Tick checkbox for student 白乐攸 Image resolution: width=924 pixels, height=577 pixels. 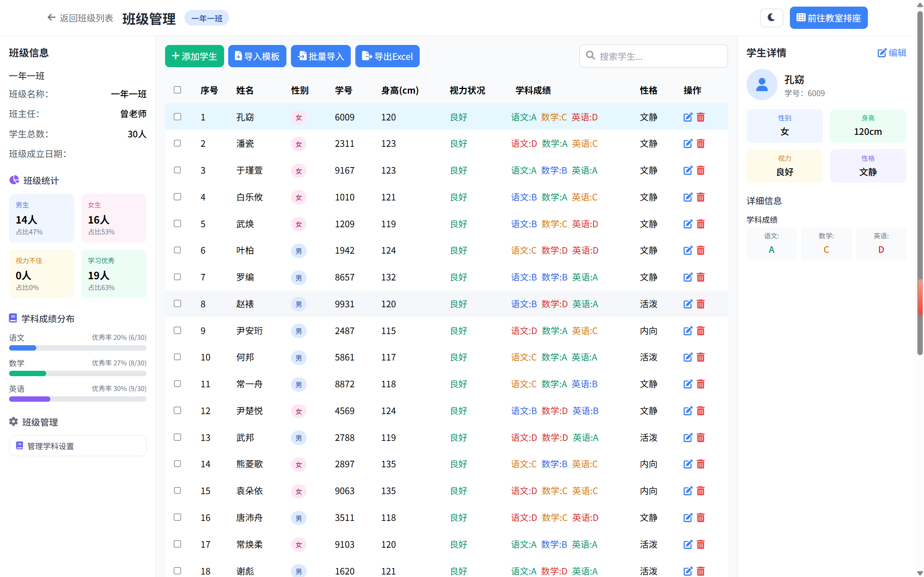click(177, 197)
